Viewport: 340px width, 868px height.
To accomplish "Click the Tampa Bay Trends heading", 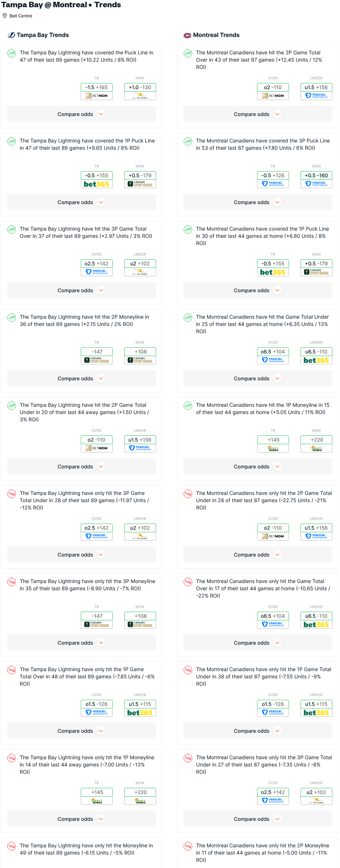I will [x=43, y=35].
